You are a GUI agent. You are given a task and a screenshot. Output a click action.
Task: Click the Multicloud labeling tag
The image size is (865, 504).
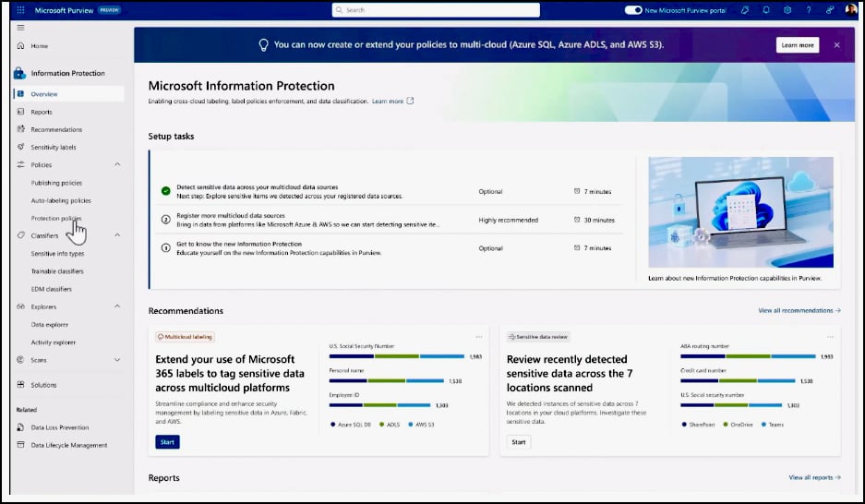point(186,336)
